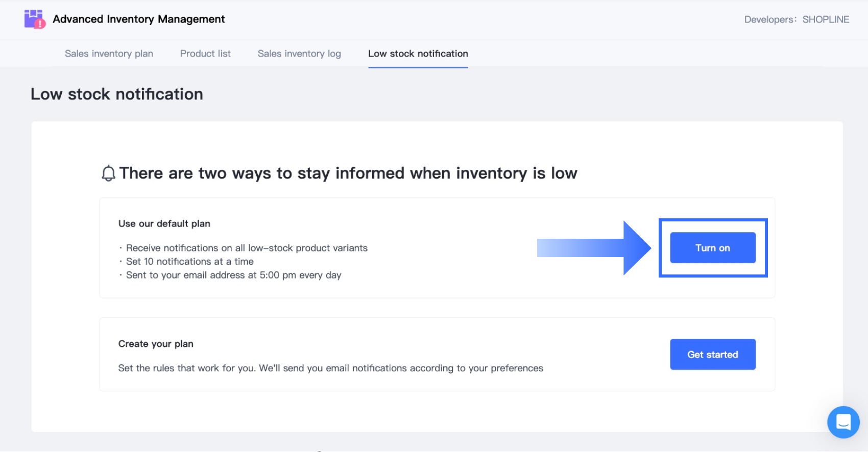This screenshot has width=868, height=452.
Task: Select the "Use our default plan" heading
Action: click(x=164, y=223)
